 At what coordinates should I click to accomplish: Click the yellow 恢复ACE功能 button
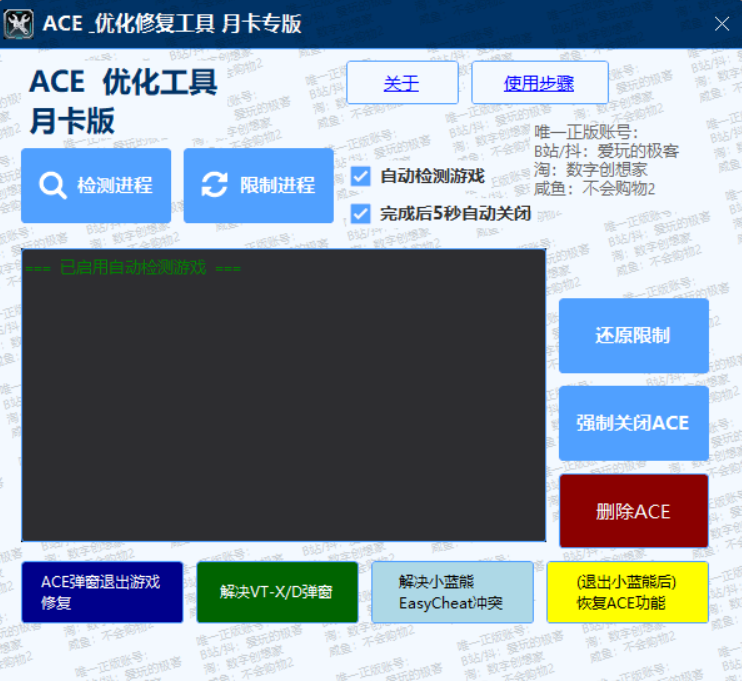click(627, 592)
